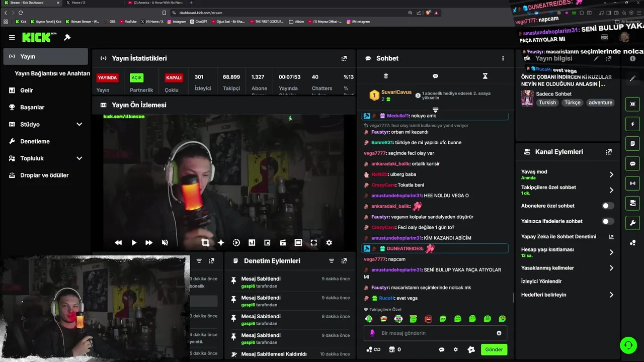Open the OBS bookmark
Image resolution: width=644 pixels, height=362 pixels.
click(x=110, y=22)
